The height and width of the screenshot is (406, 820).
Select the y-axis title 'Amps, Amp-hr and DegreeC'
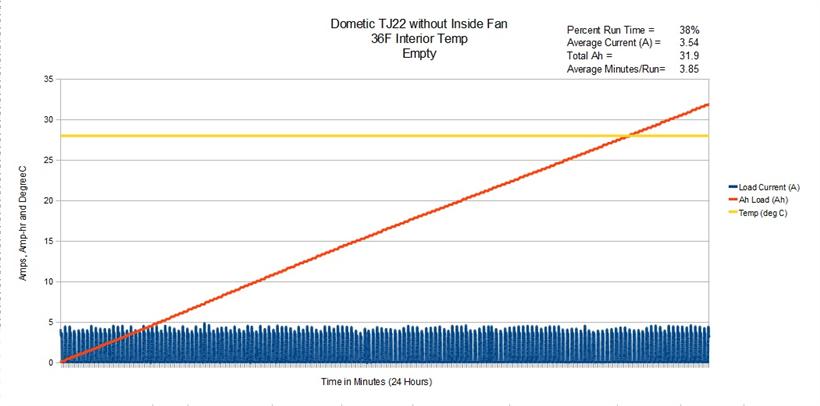[23, 223]
